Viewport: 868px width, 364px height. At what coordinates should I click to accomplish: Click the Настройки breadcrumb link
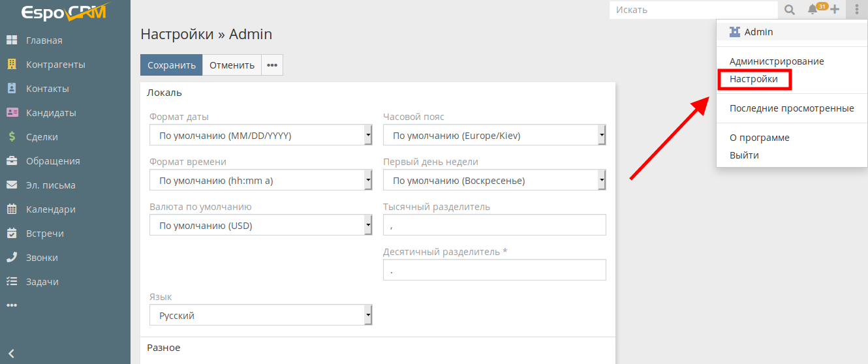tap(177, 34)
